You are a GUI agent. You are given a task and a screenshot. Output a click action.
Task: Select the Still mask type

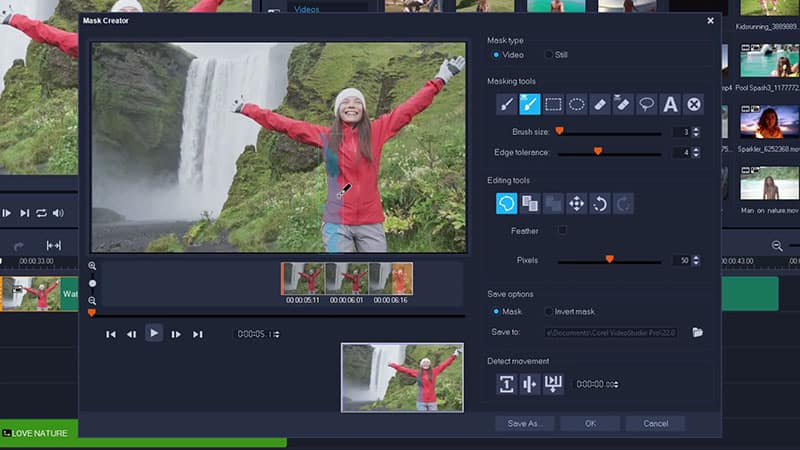click(548, 55)
